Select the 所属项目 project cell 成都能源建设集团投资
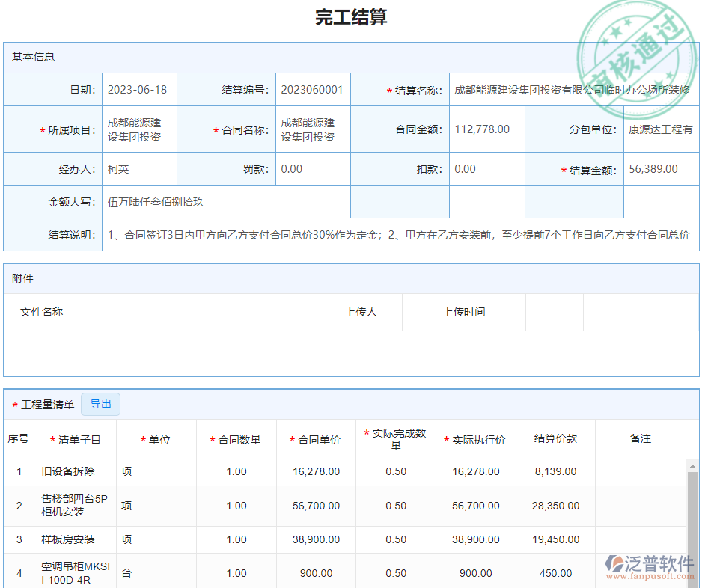 [137, 129]
